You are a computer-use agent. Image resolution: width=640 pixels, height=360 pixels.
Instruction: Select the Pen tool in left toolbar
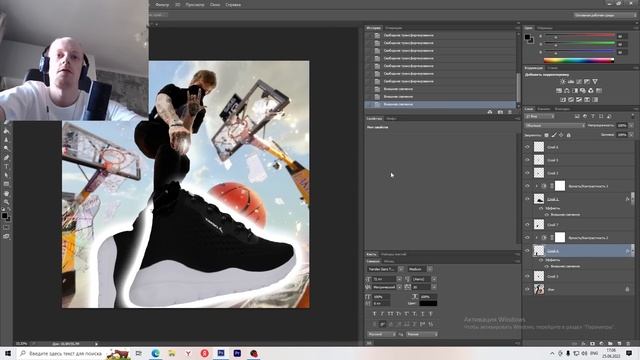pos(7,157)
